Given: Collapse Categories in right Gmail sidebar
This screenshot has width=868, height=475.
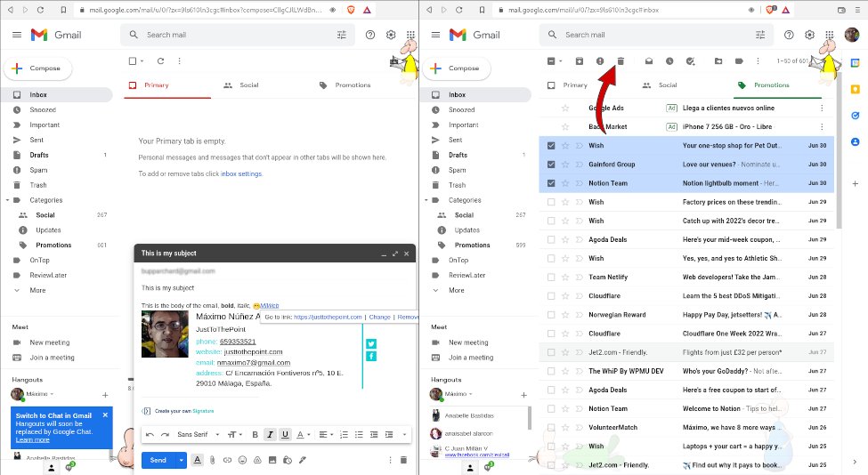Looking at the screenshot, I should coord(426,200).
